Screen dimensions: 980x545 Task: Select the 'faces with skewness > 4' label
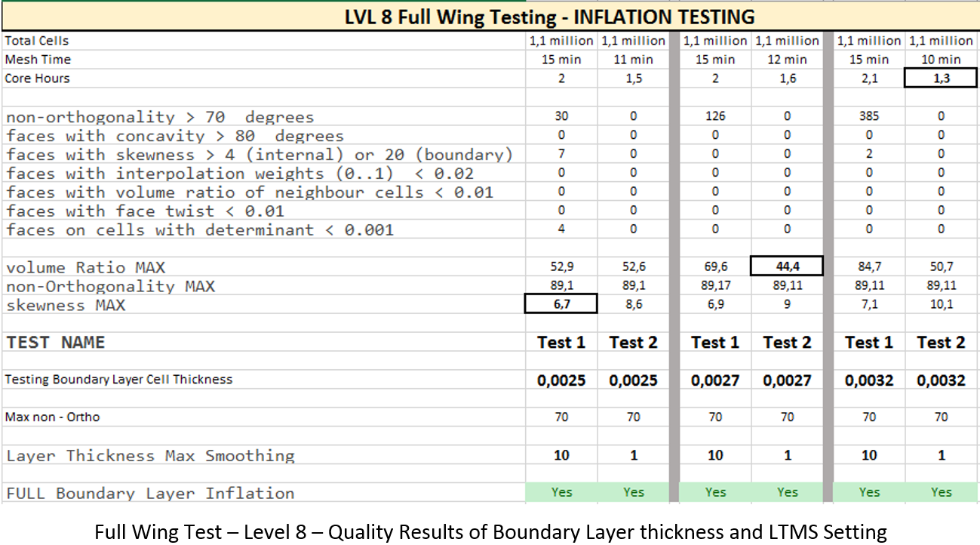tap(260, 155)
